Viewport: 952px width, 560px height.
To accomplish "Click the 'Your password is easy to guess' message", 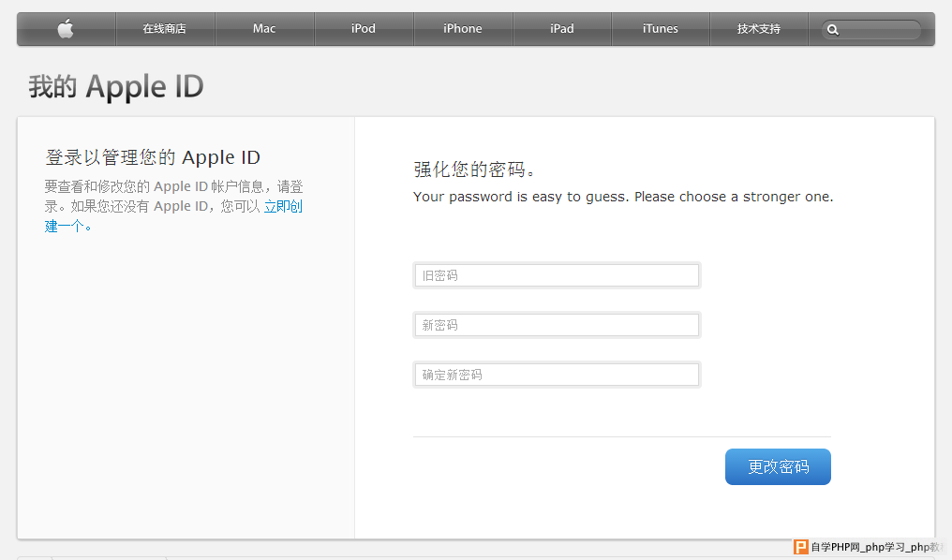I will (623, 198).
